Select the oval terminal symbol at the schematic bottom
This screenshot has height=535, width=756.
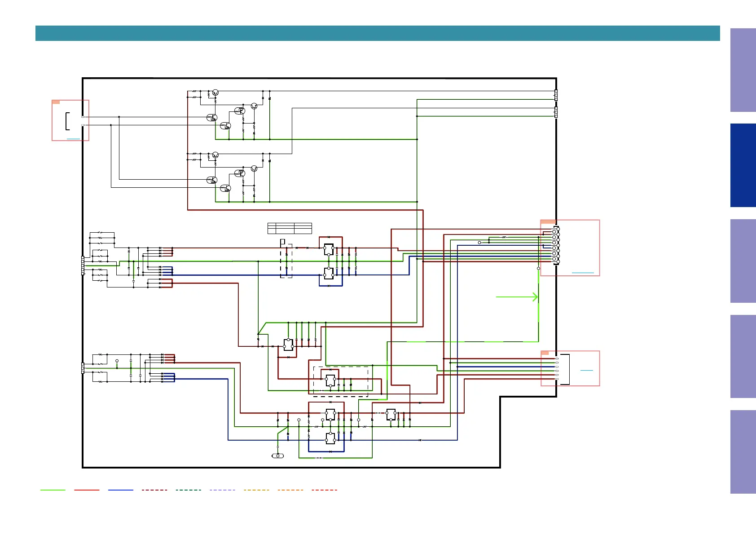click(278, 456)
